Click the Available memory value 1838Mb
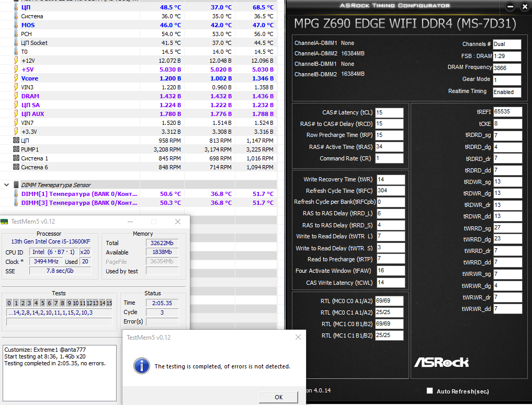Screen dimensions: 532x405 (162, 252)
